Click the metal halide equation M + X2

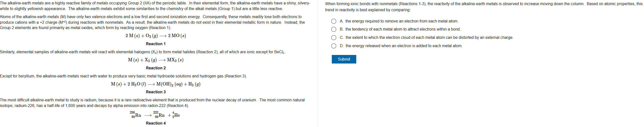[156, 60]
